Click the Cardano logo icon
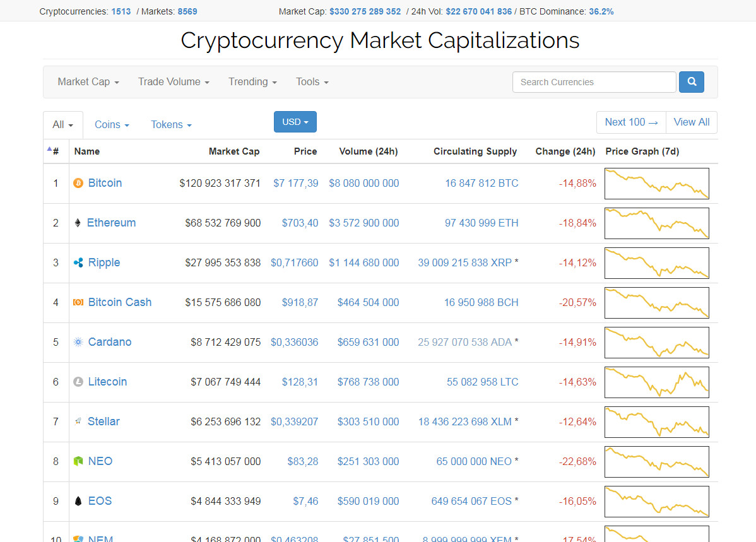756x542 pixels. click(x=78, y=343)
